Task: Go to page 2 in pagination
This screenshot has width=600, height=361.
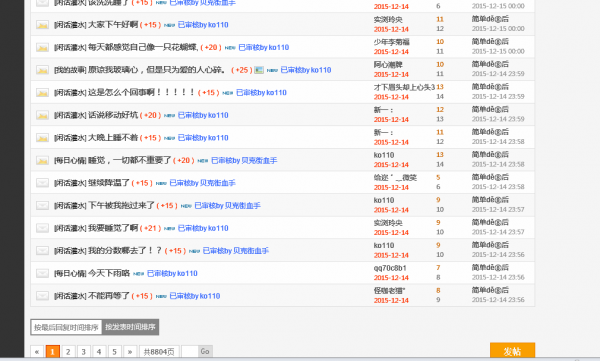Action: tap(68, 351)
